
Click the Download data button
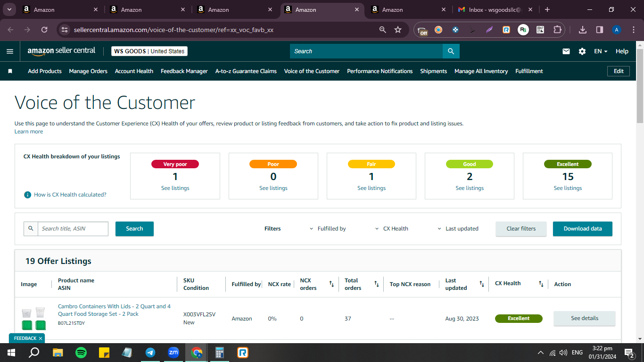(x=583, y=229)
